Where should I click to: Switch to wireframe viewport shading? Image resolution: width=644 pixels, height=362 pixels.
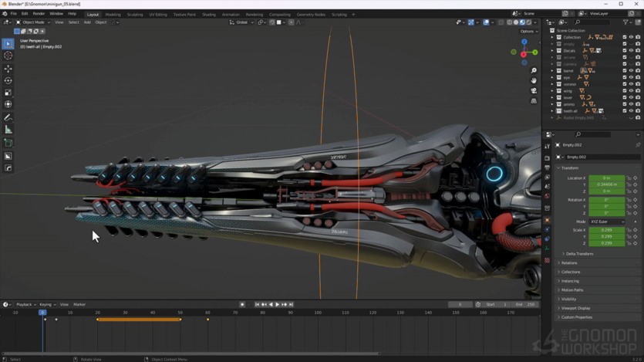pos(509,22)
